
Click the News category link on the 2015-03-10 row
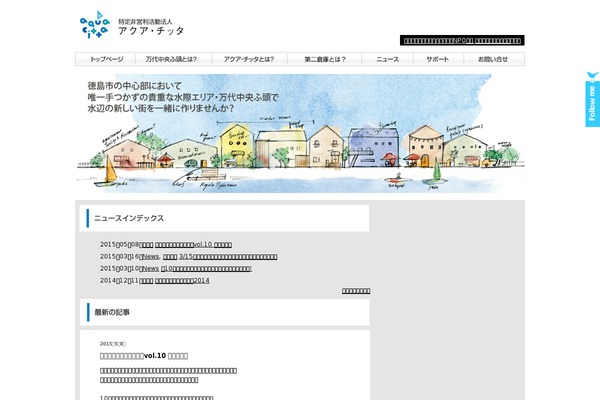(x=150, y=269)
